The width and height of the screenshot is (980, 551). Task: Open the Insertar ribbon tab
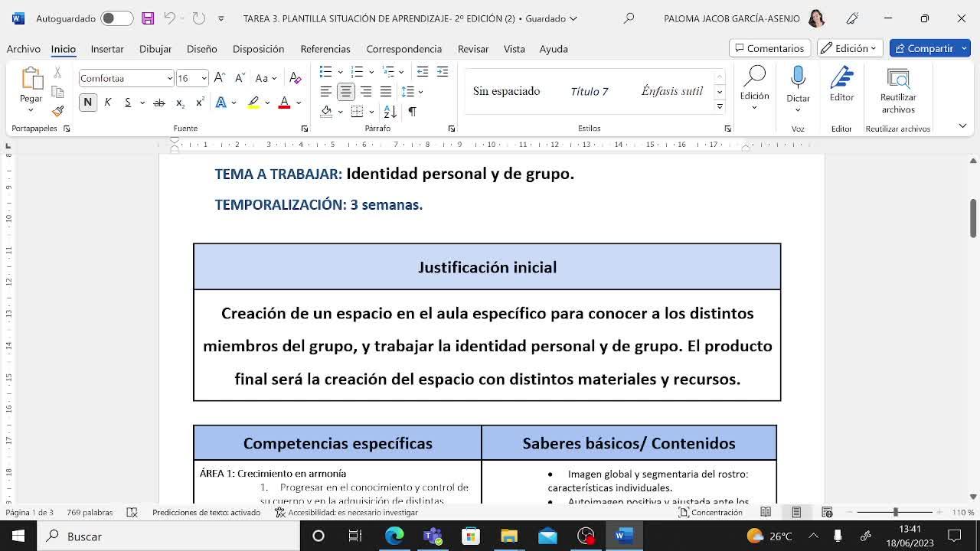[x=107, y=49]
